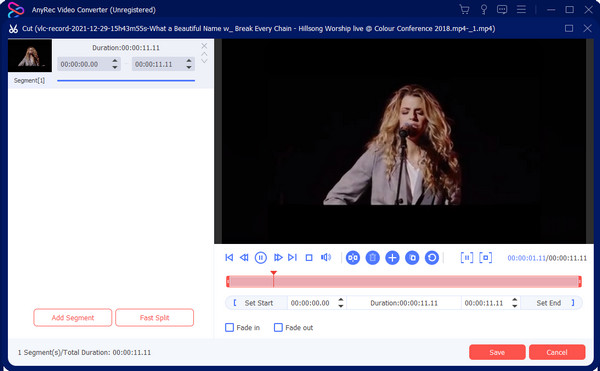Move Segment[1] down in the list
This screenshot has width=600, height=371.
click(204, 61)
